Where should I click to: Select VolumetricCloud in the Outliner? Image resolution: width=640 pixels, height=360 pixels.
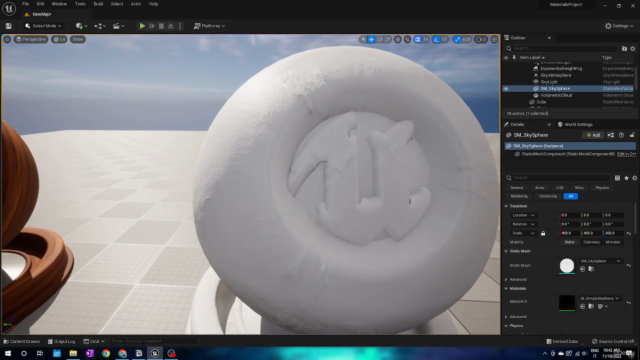click(x=556, y=95)
